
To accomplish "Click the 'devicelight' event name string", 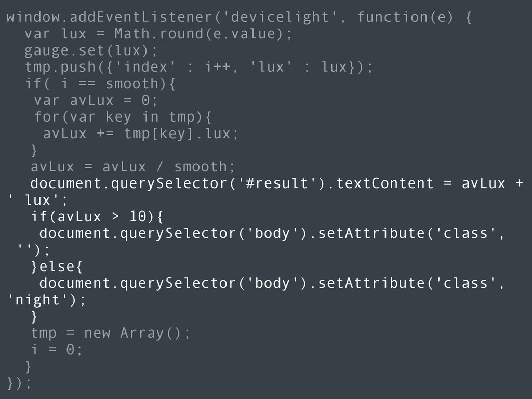I will click(280, 17).
